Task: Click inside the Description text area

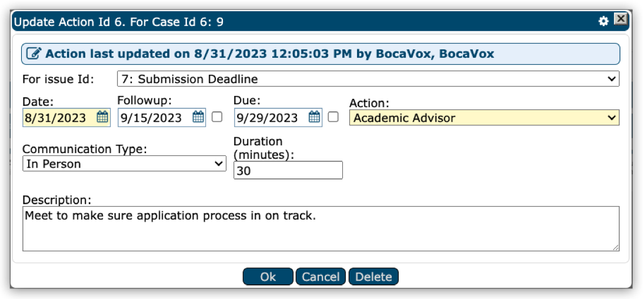Action: (321, 228)
